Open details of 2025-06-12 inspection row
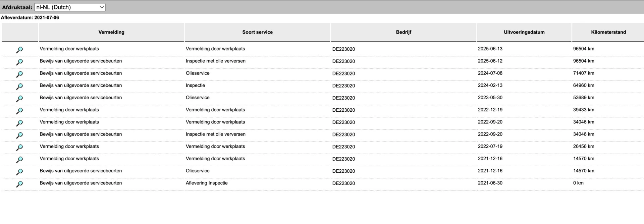The image size is (644, 224). click(19, 62)
